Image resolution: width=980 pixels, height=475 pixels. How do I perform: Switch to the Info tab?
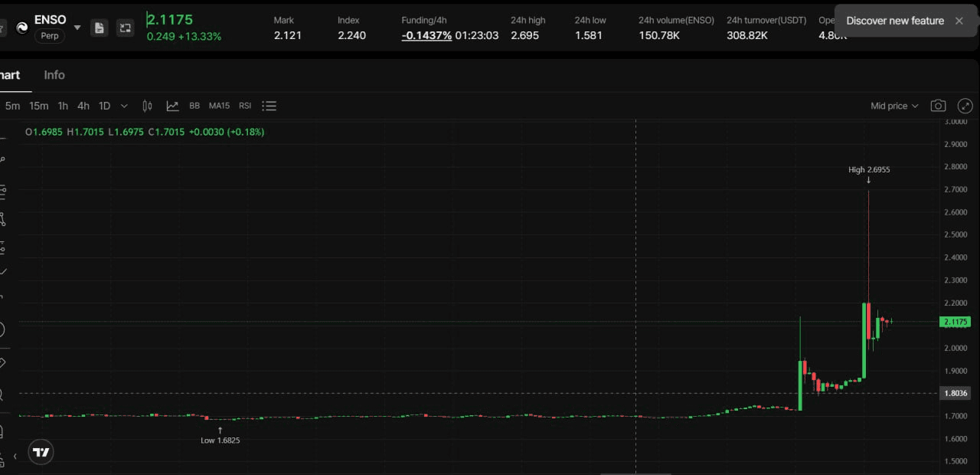[54, 75]
